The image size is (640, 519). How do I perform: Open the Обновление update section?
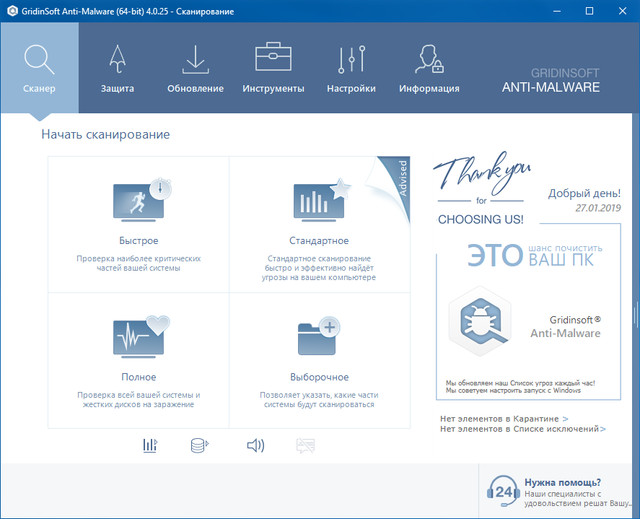point(196,66)
